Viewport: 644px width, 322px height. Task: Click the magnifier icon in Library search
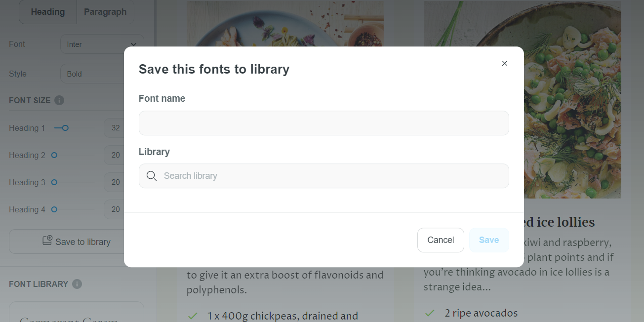coord(152,176)
